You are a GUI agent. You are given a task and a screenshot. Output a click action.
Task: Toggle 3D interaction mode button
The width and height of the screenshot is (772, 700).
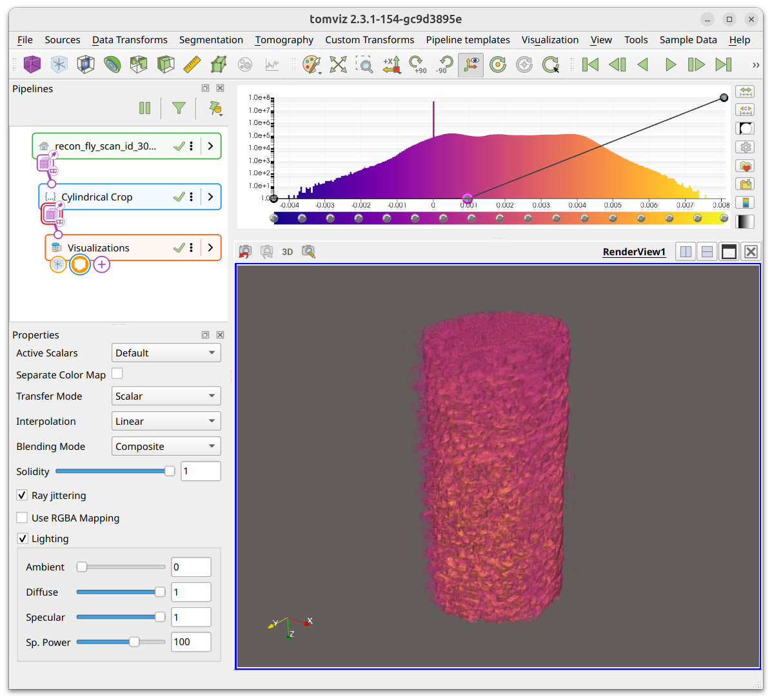(287, 252)
